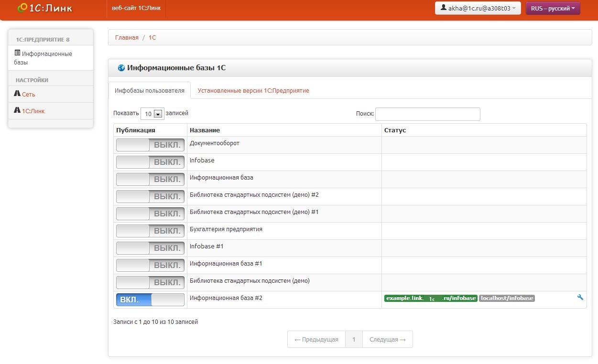The height and width of the screenshot is (364, 598).
Task: Sort by the Публикация column header
Action: [151, 130]
